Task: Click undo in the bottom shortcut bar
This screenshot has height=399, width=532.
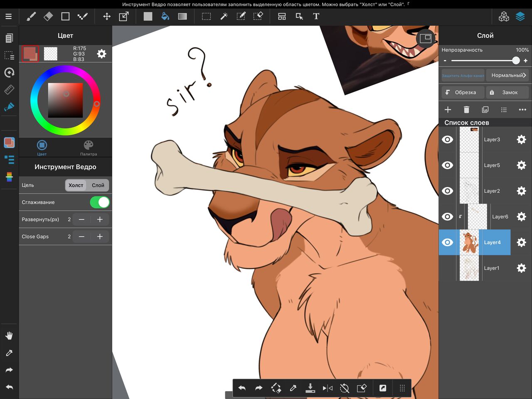Action: click(242, 388)
